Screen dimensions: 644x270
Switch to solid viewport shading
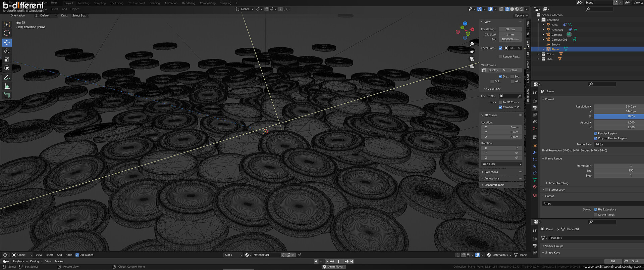pos(512,9)
